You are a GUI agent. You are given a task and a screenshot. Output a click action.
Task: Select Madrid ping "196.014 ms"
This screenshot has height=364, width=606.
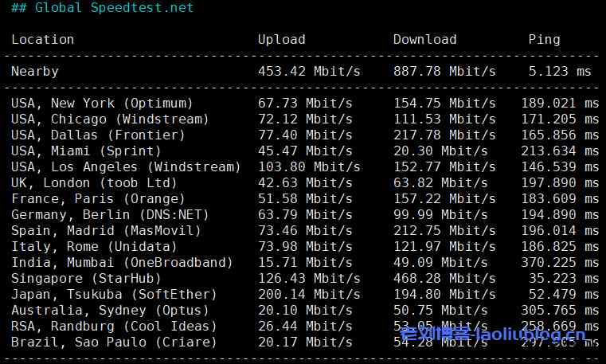[x=560, y=231]
